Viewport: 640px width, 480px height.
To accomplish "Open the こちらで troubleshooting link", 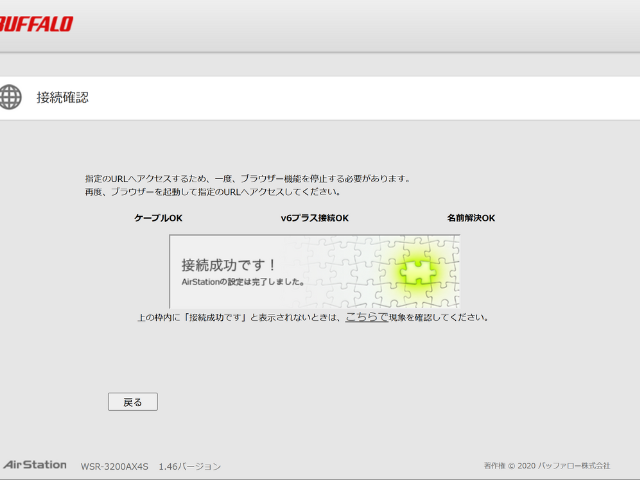I will [367, 317].
